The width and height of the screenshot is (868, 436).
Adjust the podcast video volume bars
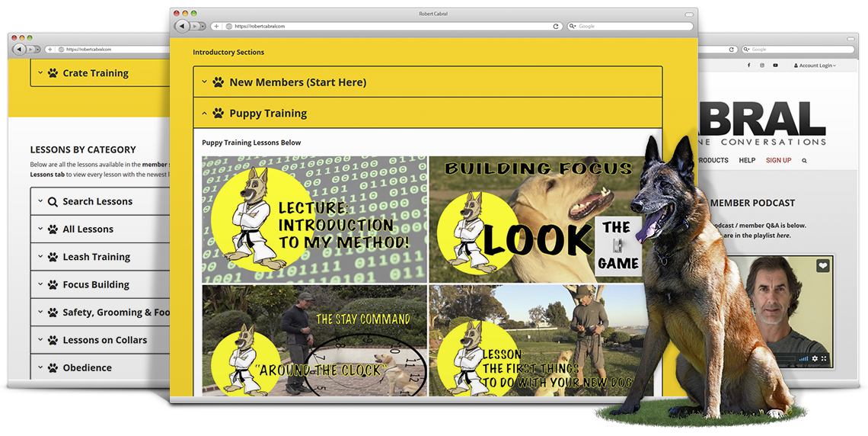click(x=803, y=359)
